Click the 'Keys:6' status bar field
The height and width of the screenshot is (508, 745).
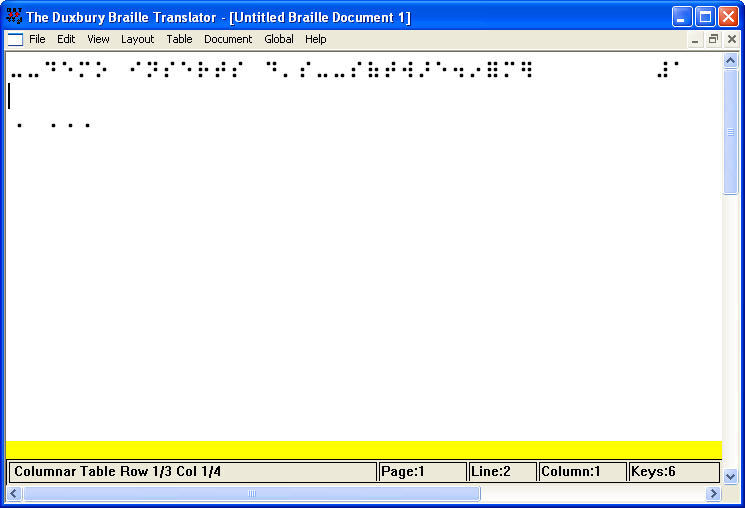pos(674,471)
